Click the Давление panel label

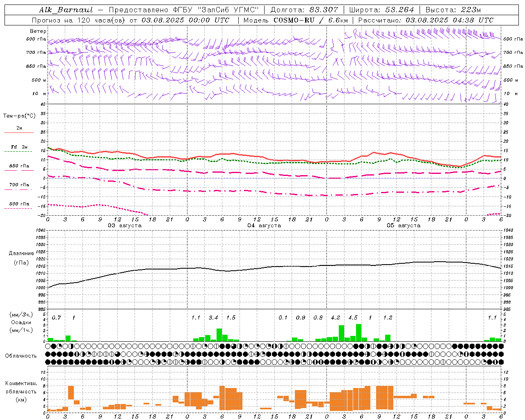[x=21, y=253]
